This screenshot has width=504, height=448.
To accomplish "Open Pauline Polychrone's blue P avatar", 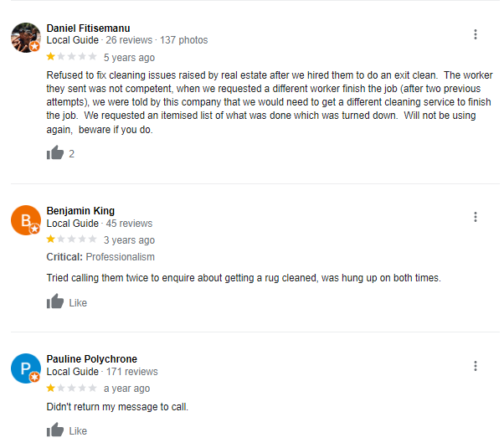I will click(x=26, y=368).
